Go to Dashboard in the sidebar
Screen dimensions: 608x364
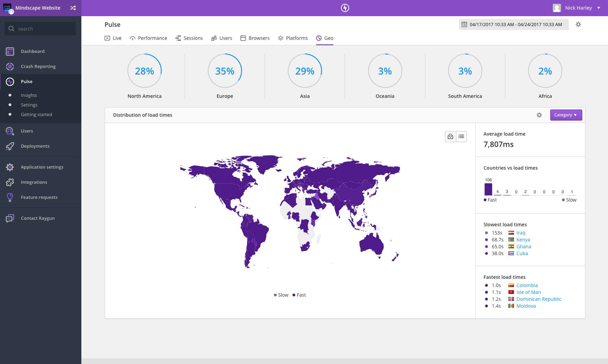(x=33, y=51)
